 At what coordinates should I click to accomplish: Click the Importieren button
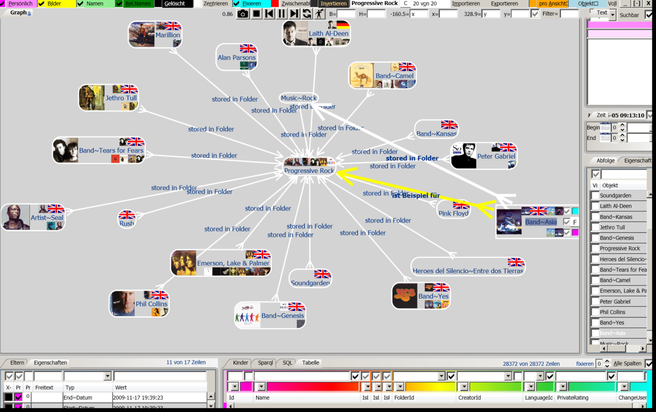click(x=466, y=3)
